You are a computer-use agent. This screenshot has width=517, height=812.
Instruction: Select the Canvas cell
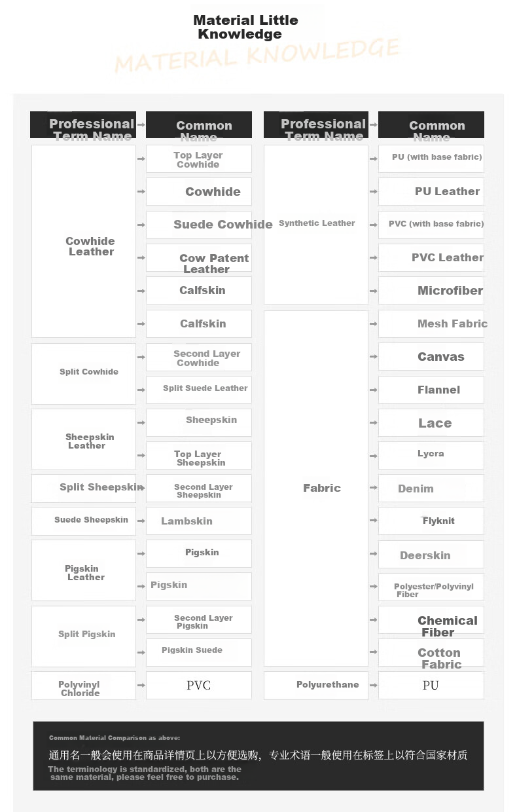point(431,357)
